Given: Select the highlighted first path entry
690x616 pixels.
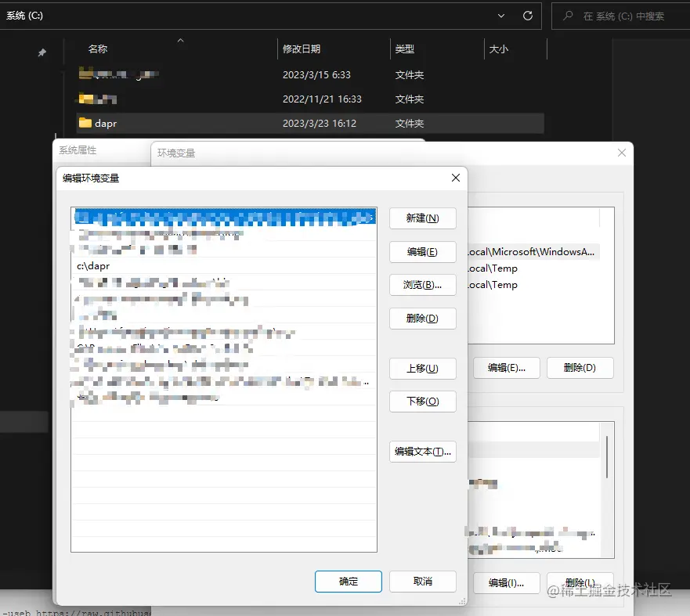Looking at the screenshot, I should [x=223, y=217].
